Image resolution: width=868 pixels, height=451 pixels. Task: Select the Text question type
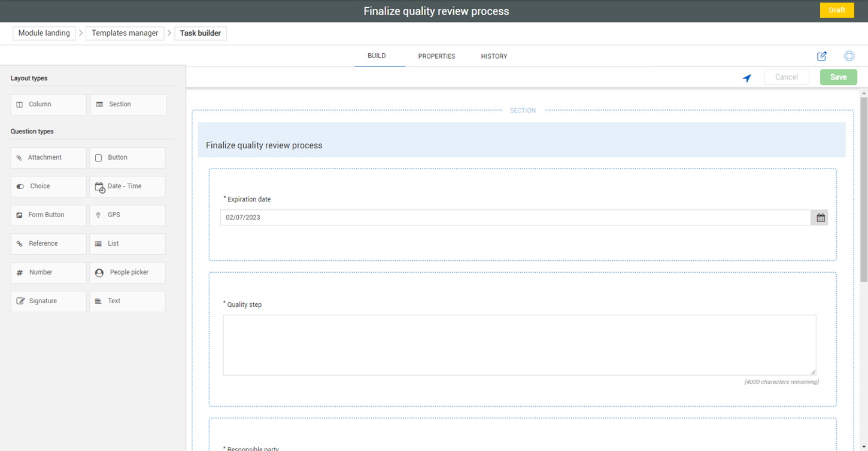[128, 301]
